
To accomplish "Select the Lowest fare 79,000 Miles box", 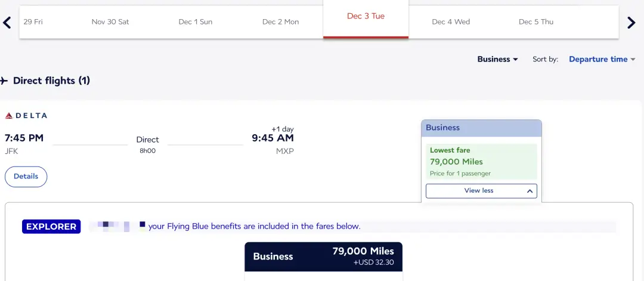I will (x=481, y=162).
